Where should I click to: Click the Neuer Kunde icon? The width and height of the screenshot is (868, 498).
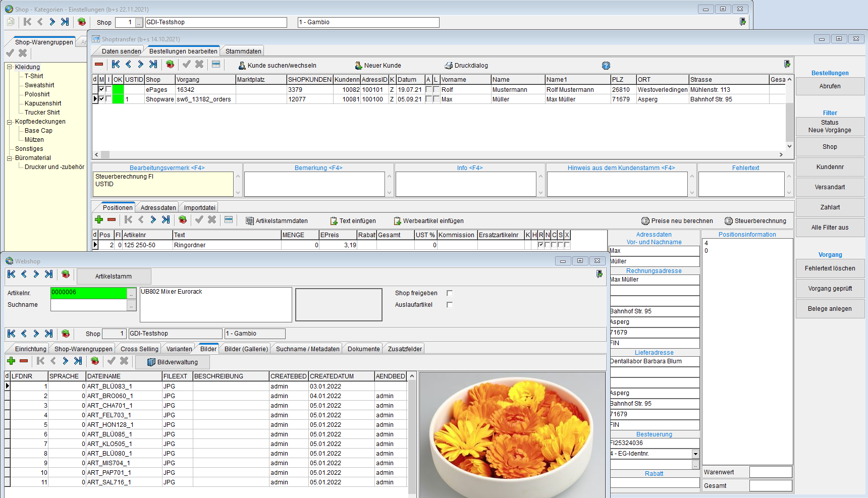point(358,66)
